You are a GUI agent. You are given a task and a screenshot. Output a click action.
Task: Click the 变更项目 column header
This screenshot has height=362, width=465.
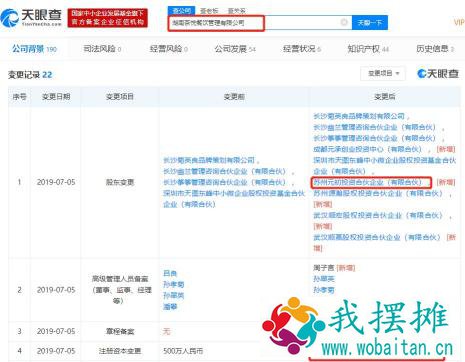pos(120,97)
